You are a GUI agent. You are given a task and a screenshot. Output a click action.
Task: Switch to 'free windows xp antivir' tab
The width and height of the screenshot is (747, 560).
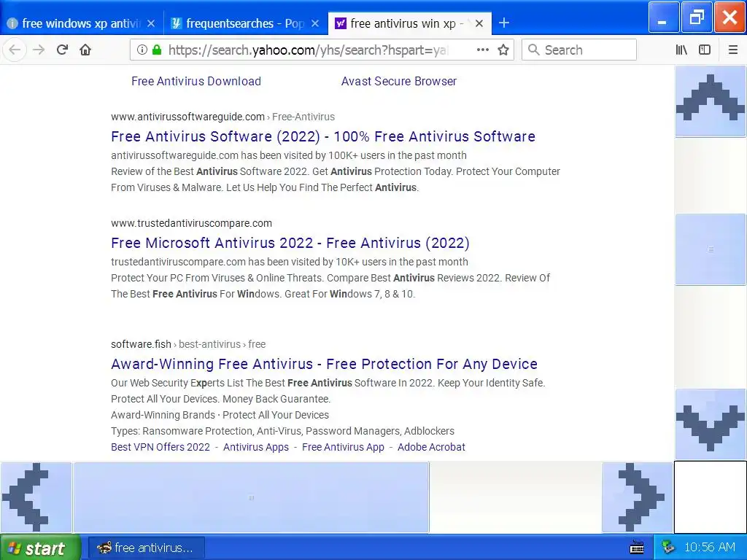82,23
